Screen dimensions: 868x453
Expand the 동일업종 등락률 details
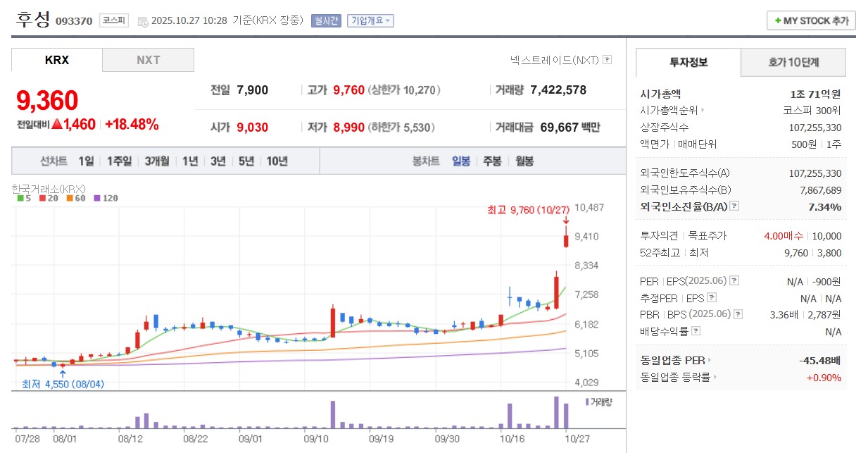(x=715, y=377)
